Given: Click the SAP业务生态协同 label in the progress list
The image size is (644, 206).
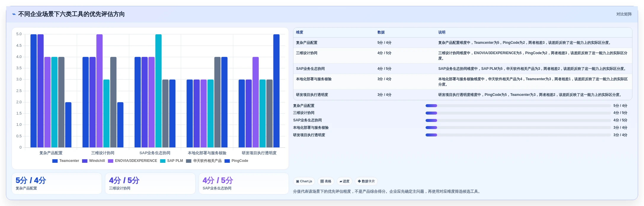Looking at the screenshot, I should pos(307,120).
